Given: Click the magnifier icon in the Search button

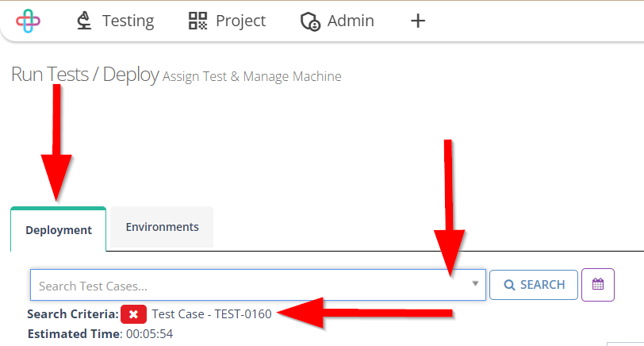Looking at the screenshot, I should [x=509, y=285].
